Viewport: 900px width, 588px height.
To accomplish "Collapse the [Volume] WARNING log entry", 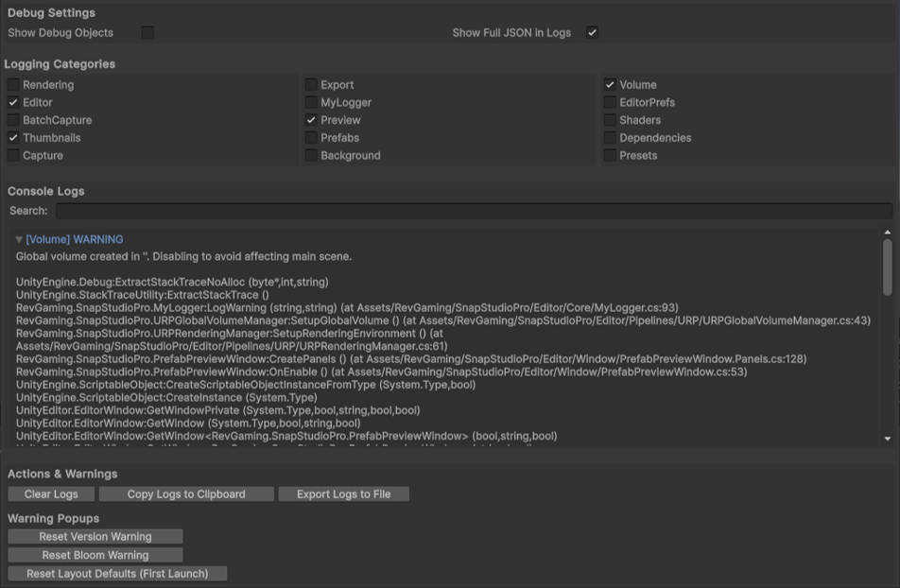I will coord(19,240).
